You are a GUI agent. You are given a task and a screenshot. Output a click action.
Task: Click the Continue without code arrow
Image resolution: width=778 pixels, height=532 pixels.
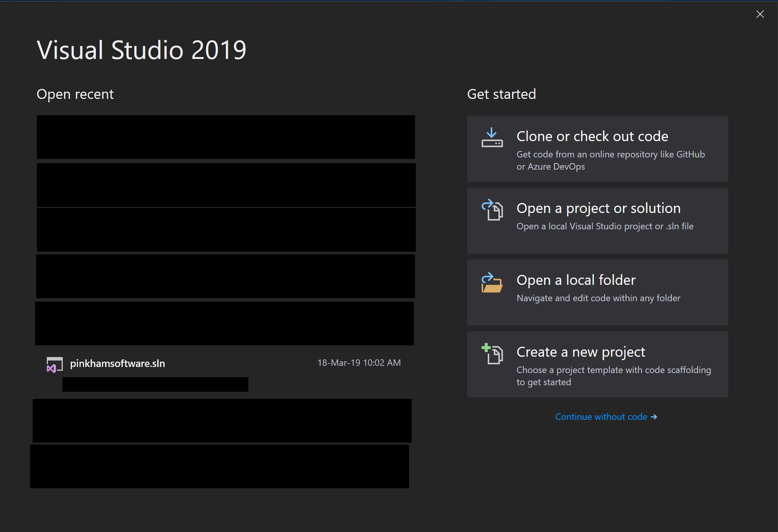[x=654, y=417]
